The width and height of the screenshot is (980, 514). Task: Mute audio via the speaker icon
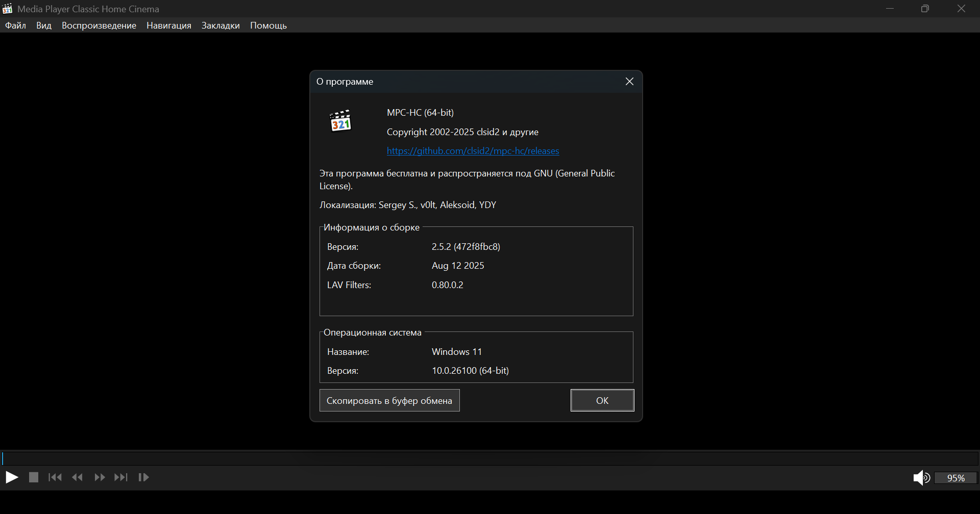pyautogui.click(x=921, y=478)
